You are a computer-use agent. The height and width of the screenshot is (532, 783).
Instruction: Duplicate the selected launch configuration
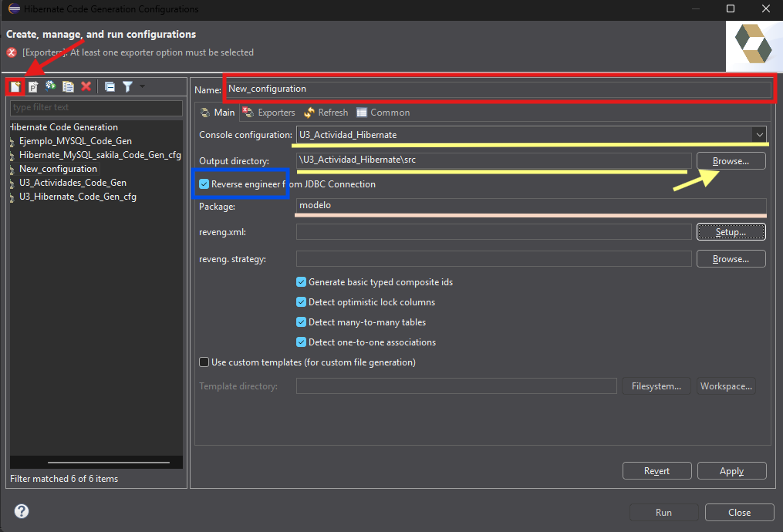pos(68,87)
